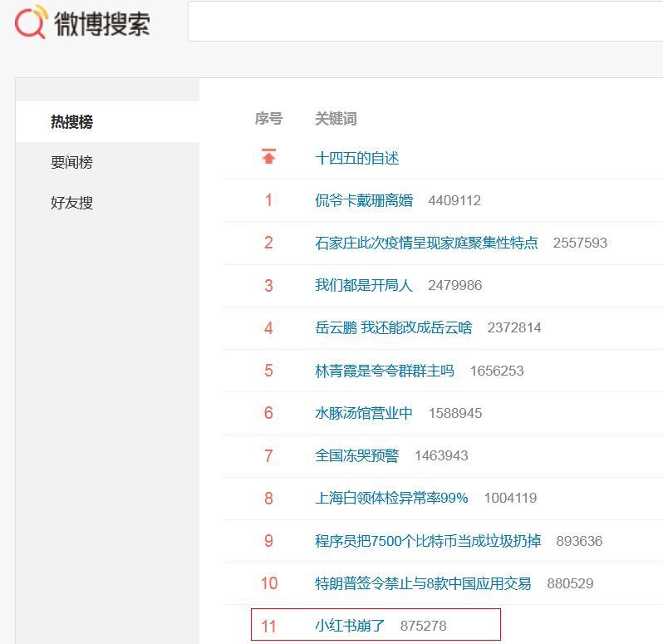This screenshot has width=663, height=644.
Task: Click rank number 11
Action: click(269, 627)
